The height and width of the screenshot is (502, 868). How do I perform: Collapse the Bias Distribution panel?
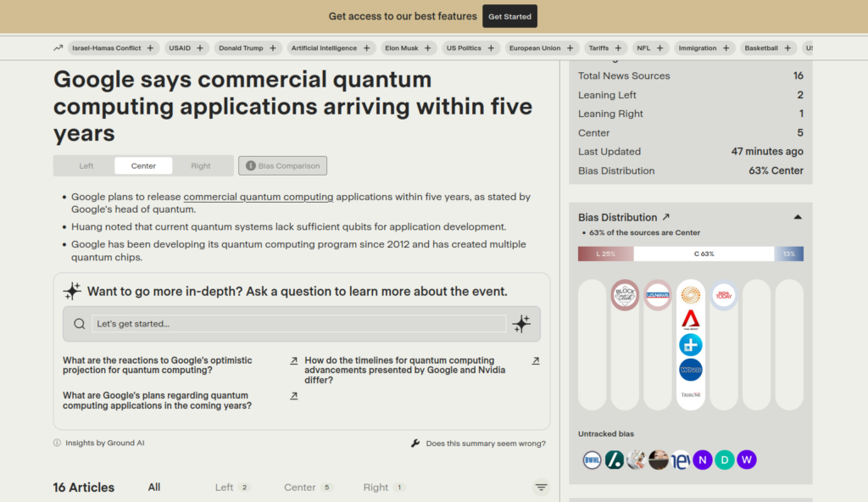point(797,217)
